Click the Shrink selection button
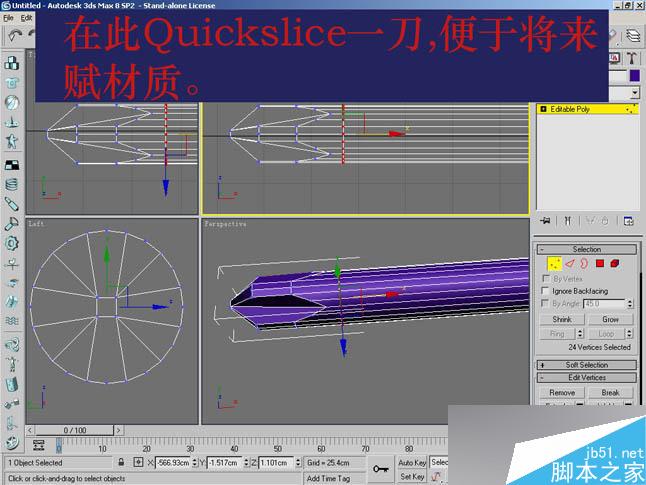The width and height of the screenshot is (646, 485). (562, 319)
